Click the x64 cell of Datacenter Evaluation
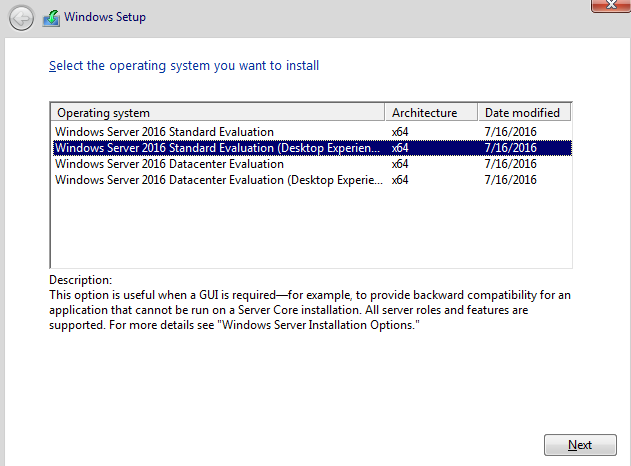 (x=400, y=164)
